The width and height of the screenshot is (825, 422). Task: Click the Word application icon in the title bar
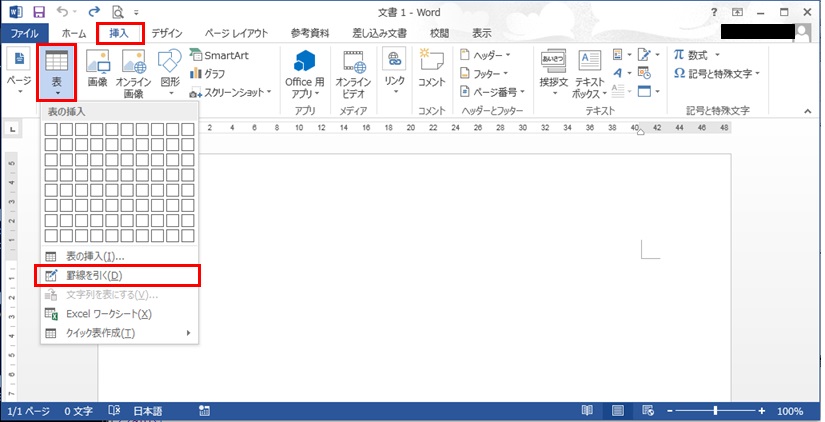point(16,12)
